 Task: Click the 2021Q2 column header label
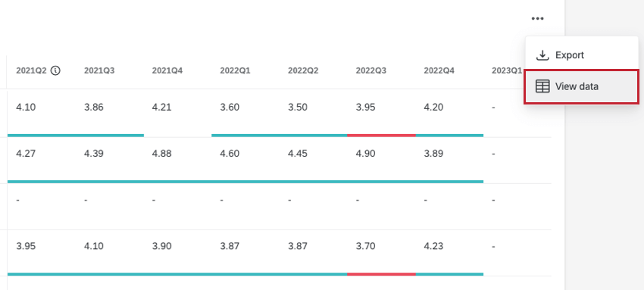tap(31, 70)
